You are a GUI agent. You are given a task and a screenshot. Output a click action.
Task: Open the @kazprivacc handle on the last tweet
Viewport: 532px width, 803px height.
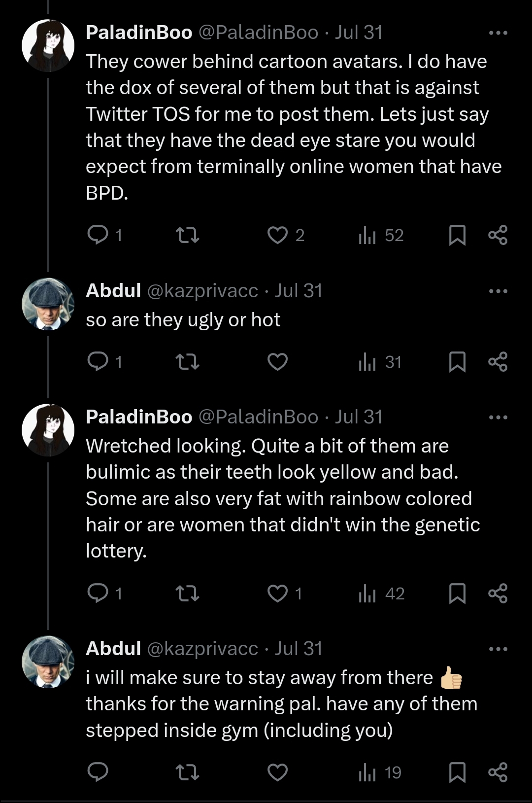click(202, 649)
